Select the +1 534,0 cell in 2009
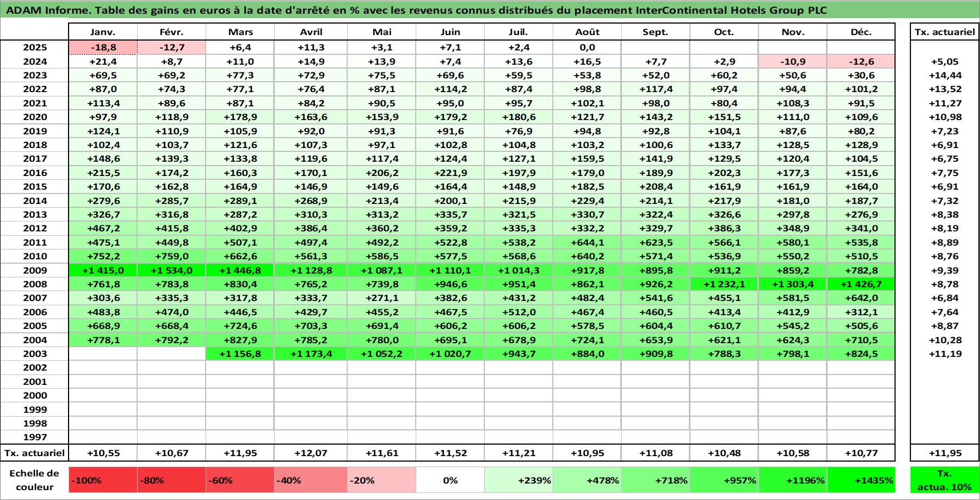 point(171,270)
